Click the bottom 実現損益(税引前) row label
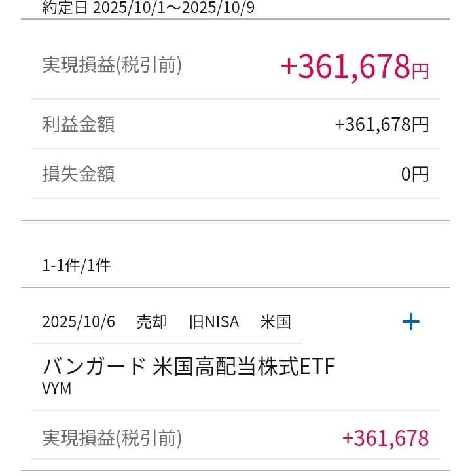This screenshot has height=476, width=468. tap(112, 437)
